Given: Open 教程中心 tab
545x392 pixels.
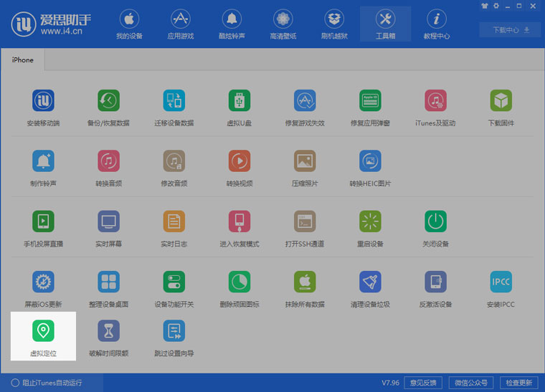Looking at the screenshot, I should tap(437, 24).
